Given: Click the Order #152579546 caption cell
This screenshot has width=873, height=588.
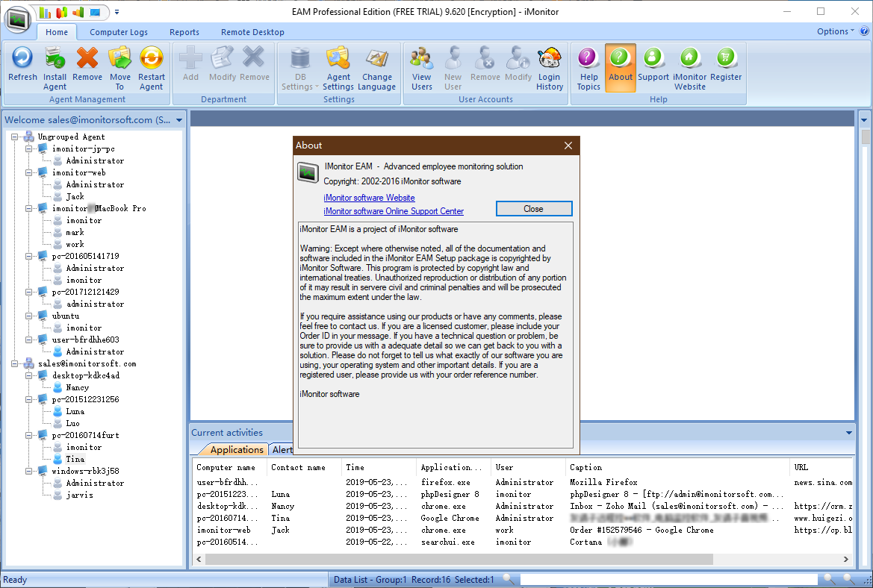Looking at the screenshot, I should [641, 530].
